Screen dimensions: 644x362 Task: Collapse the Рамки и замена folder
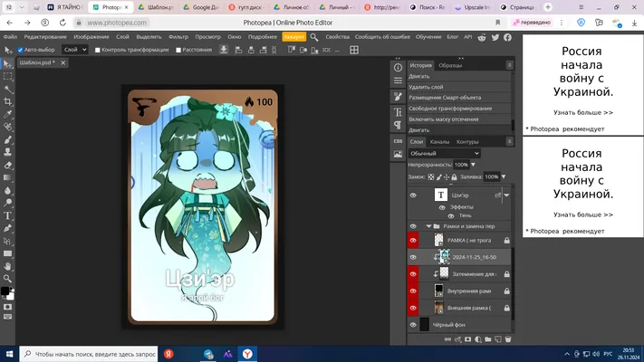coord(428,226)
